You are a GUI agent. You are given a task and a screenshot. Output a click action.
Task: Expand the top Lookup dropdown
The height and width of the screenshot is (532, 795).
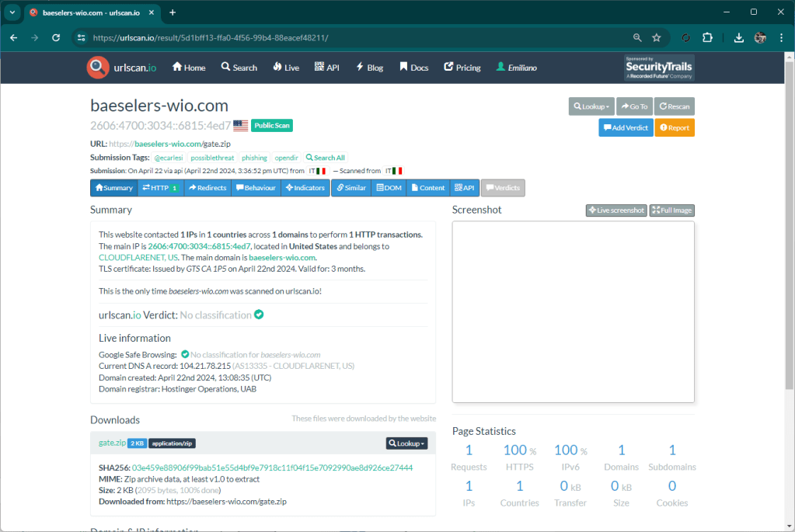click(x=591, y=106)
